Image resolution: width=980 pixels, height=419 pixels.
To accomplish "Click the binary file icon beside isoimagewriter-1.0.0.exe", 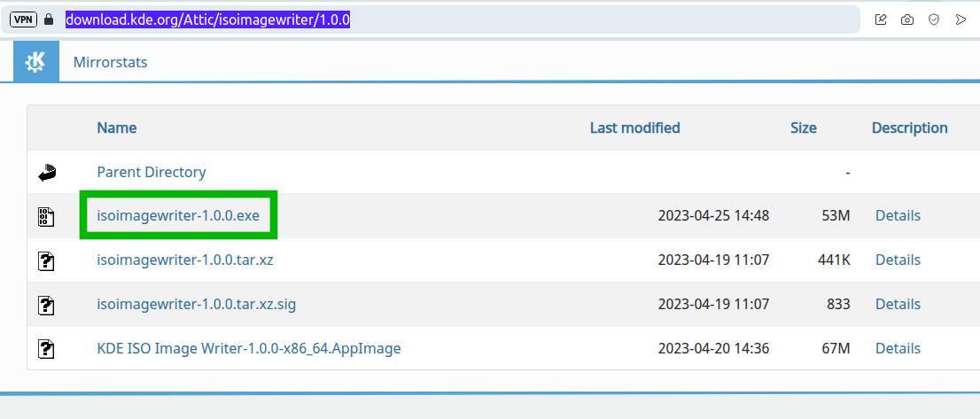I will (x=46, y=217).
